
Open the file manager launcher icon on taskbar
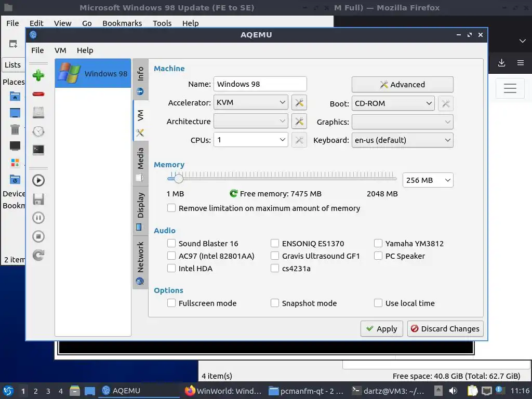pyautogui.click(x=75, y=391)
